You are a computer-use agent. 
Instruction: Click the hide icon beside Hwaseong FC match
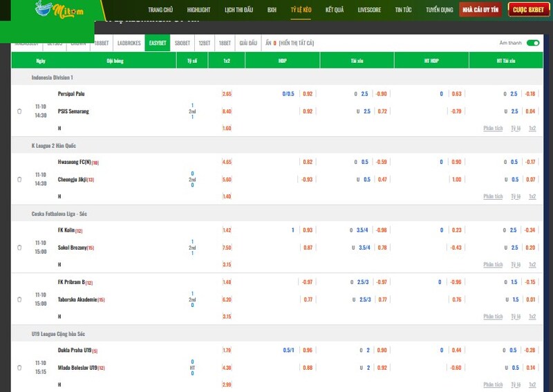[x=20, y=179]
